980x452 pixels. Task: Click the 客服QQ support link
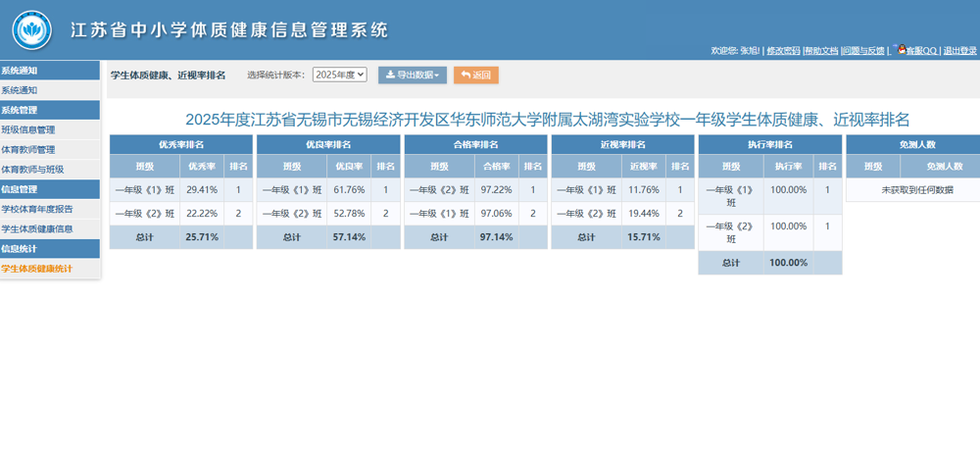tap(922, 51)
